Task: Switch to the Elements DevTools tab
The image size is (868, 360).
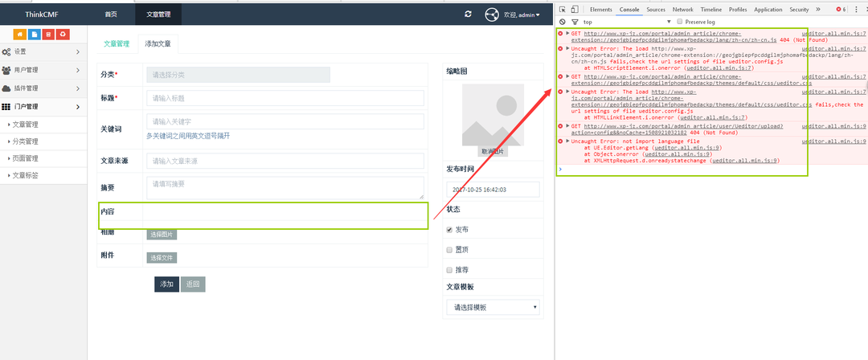Action: point(600,10)
